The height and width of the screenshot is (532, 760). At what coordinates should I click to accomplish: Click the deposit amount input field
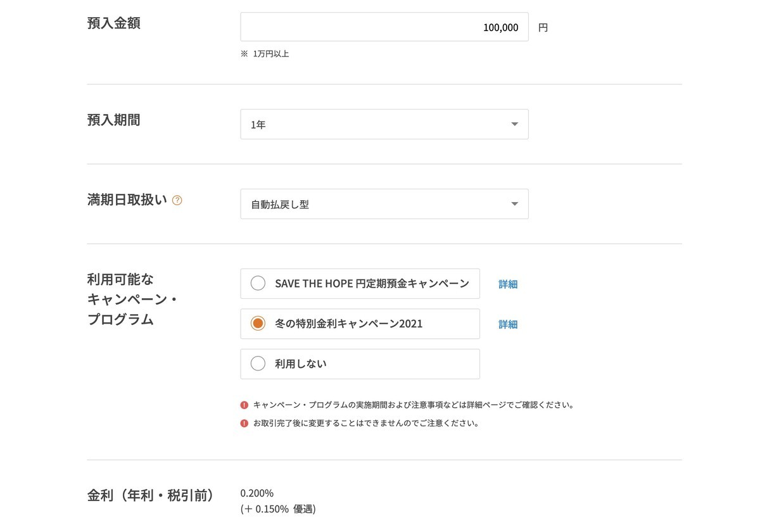pos(384,27)
